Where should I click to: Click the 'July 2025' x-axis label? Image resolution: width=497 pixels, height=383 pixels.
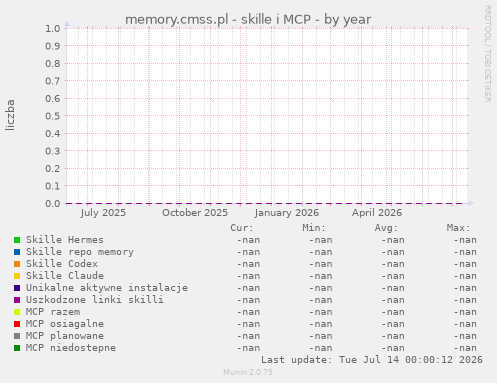tap(103, 213)
